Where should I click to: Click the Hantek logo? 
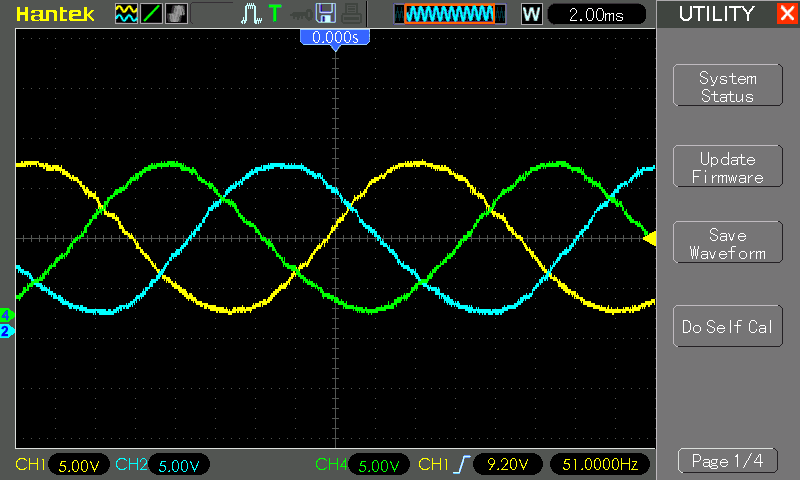pos(55,14)
